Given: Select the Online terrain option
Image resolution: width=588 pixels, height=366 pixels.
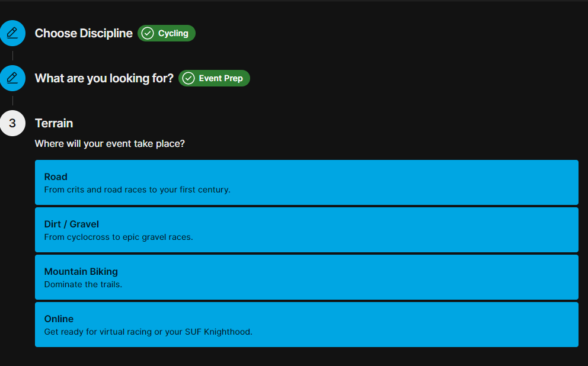Looking at the screenshot, I should tap(306, 325).
